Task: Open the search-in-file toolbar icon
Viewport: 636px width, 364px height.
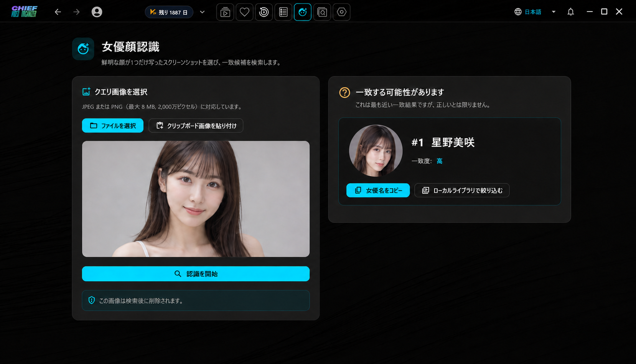Action: (322, 12)
